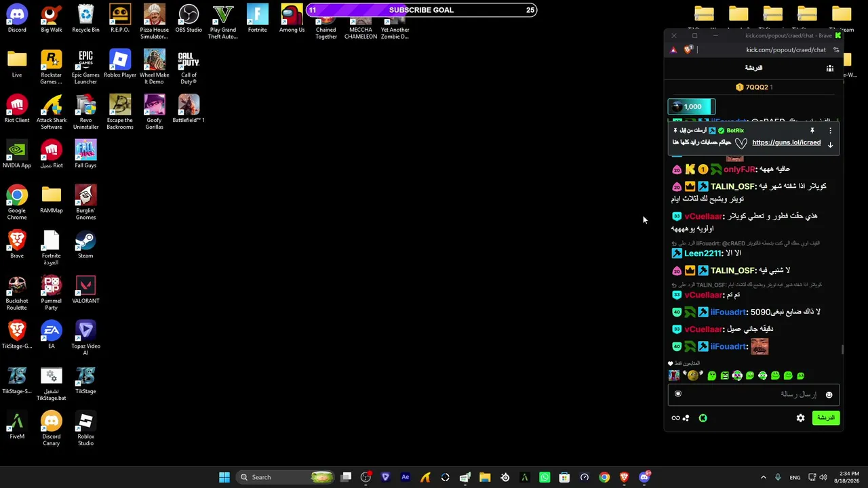Focus the chat message input field

754,394
